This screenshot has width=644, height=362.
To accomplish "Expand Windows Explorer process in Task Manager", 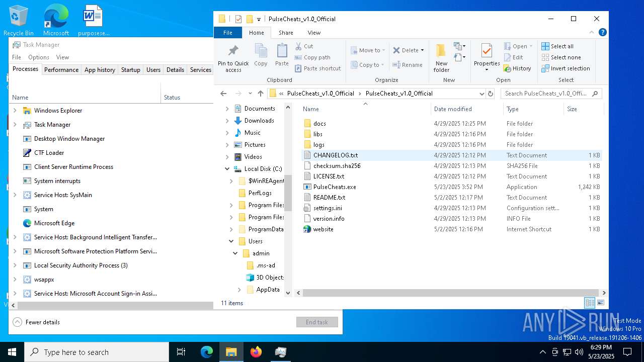I will click(15, 111).
